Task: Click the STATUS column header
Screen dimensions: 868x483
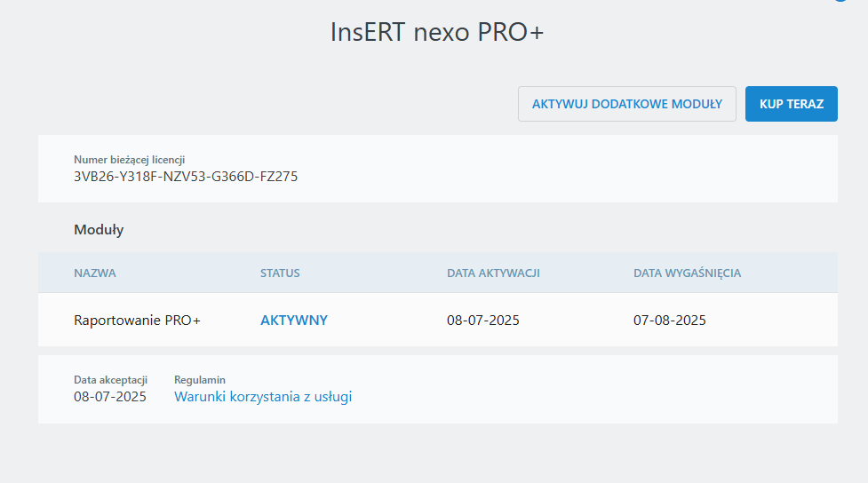Action: point(280,273)
